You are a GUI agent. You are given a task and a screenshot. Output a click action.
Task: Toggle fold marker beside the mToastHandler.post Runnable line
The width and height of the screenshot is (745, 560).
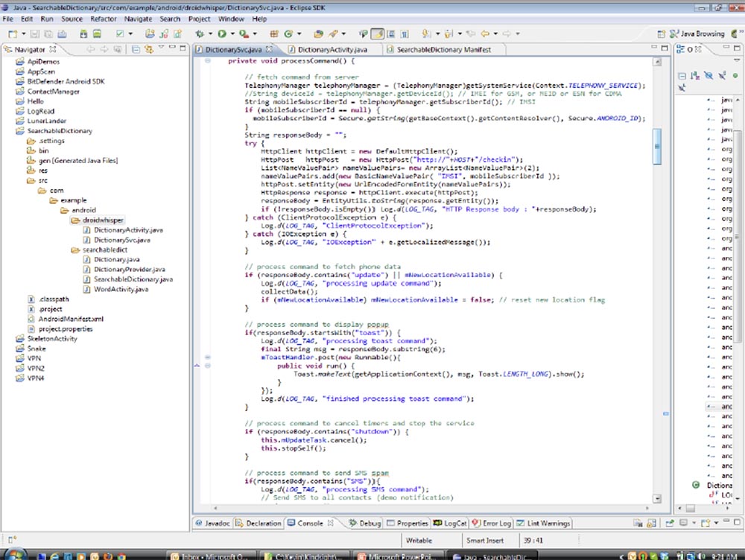tap(206, 357)
